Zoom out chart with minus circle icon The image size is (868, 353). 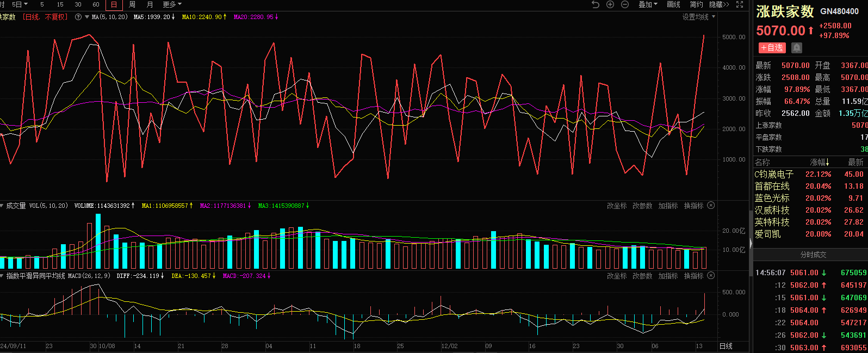tap(625, 4)
